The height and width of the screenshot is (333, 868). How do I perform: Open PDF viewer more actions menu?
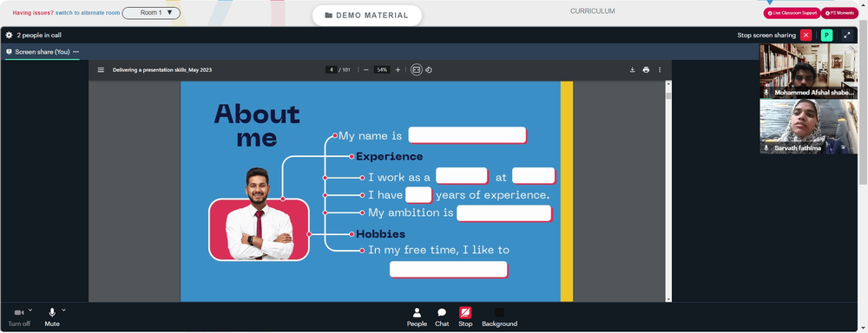click(660, 69)
